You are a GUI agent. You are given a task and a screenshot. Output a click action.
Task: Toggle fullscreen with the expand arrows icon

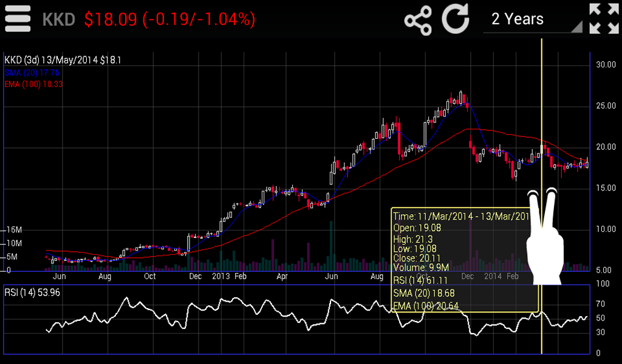tap(603, 19)
